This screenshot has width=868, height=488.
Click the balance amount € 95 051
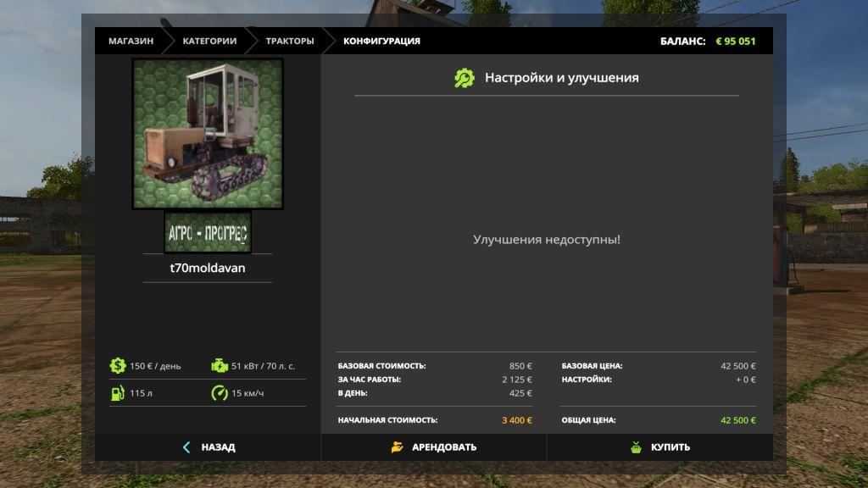[x=735, y=41]
